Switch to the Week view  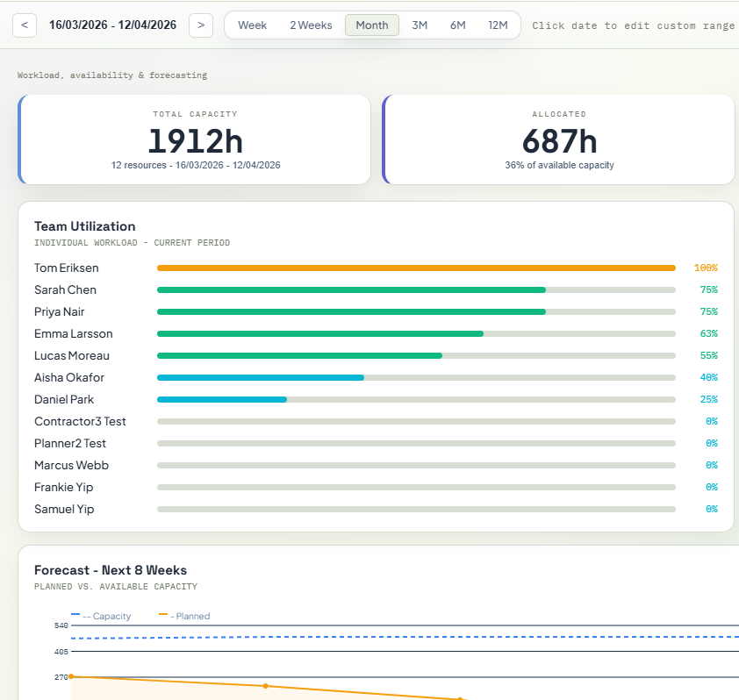point(252,25)
